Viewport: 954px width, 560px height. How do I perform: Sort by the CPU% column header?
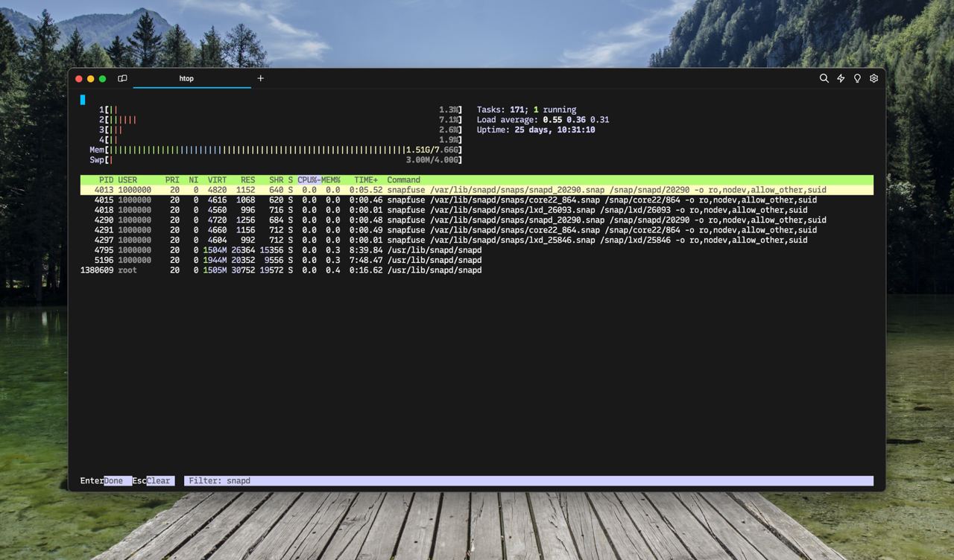(308, 180)
